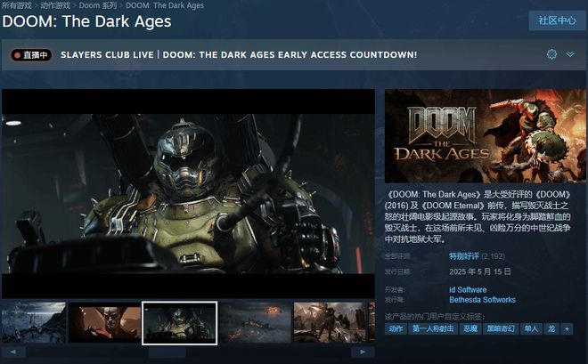
Task: Select the red demon face thumbnail
Action: click(104, 322)
